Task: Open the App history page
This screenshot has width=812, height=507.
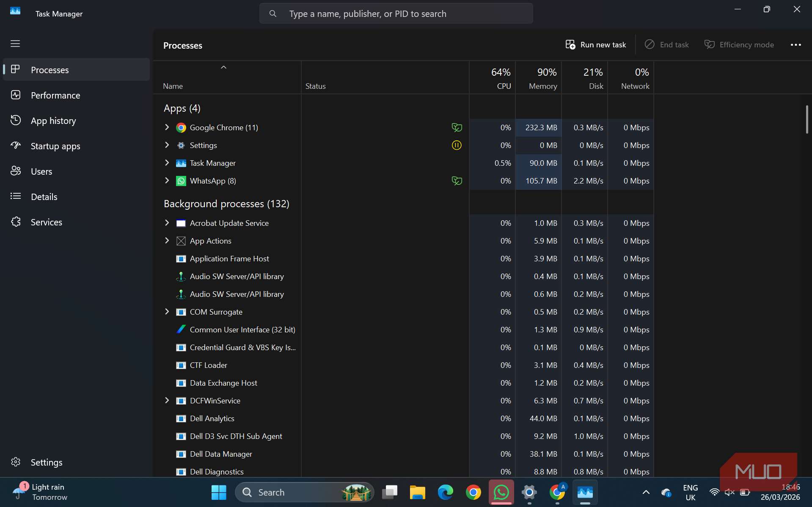Action: [x=76, y=121]
